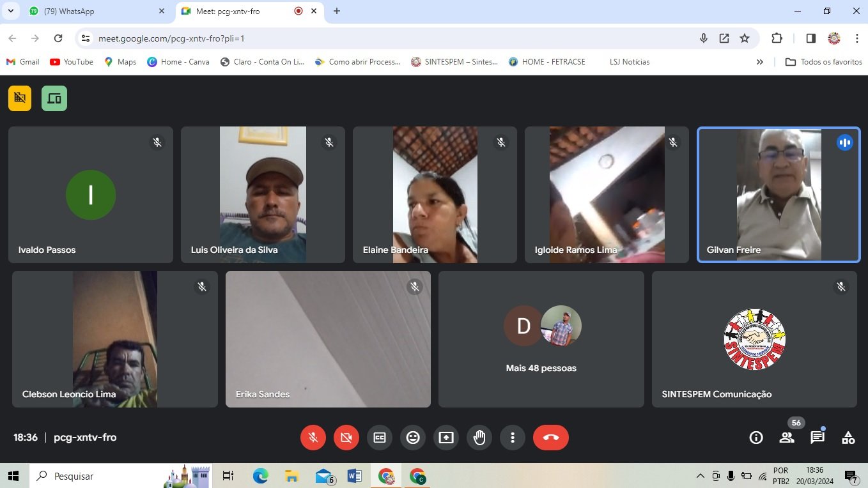Click the browser address bar

pyautogui.click(x=384, y=38)
